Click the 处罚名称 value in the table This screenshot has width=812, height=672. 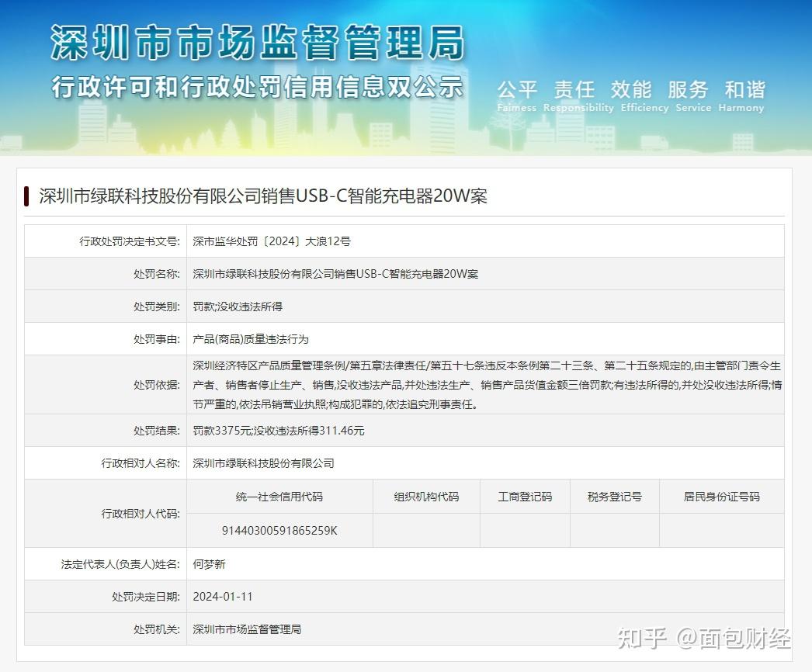pos(335,274)
